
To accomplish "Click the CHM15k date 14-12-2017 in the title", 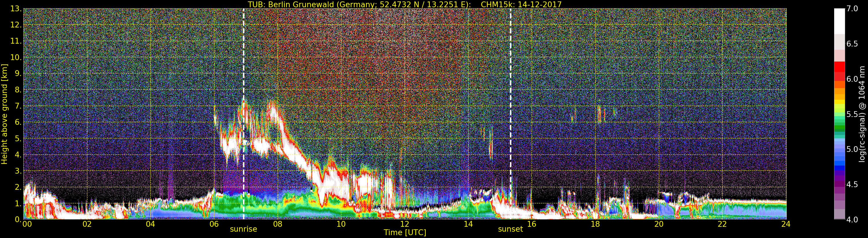I will (521, 4).
